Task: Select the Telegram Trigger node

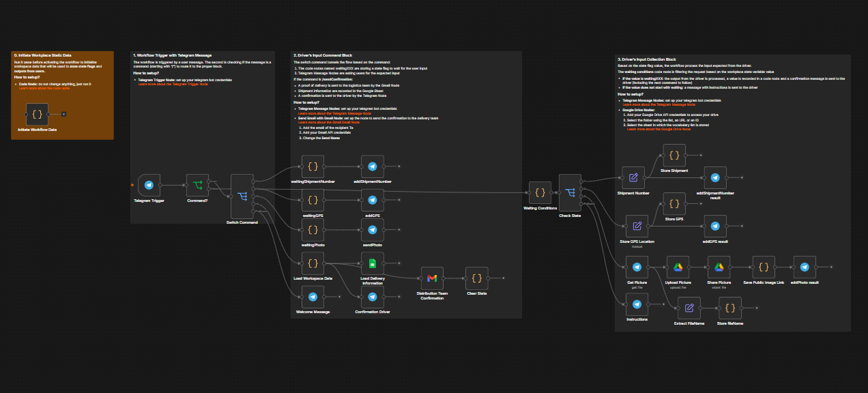Action: [x=149, y=185]
